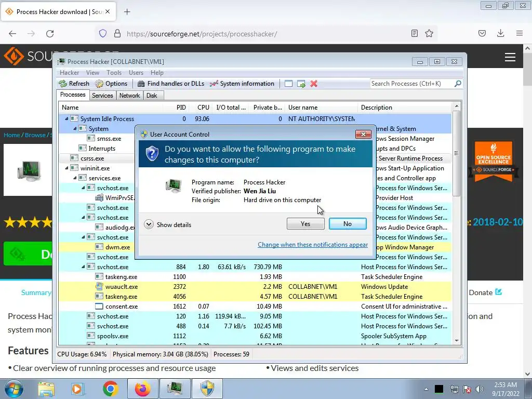Click the volume speaker tray icon
Screen dimensions: 532x399
pyautogui.click(x=480, y=389)
